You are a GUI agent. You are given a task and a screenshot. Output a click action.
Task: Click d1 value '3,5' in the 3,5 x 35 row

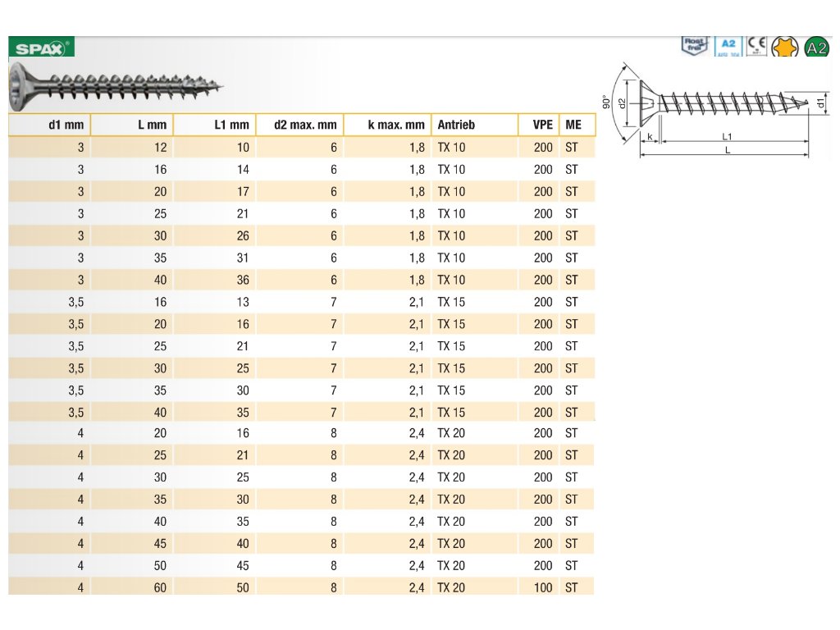click(76, 390)
